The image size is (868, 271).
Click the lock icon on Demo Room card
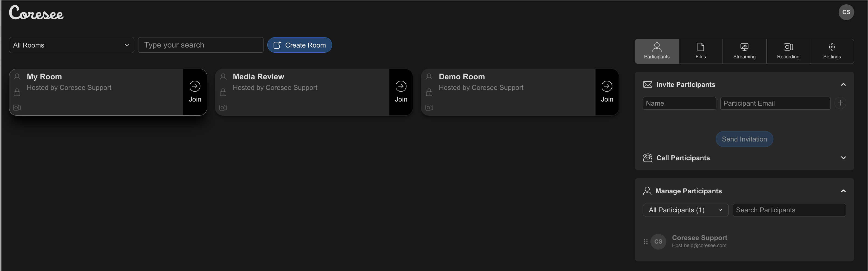click(429, 92)
